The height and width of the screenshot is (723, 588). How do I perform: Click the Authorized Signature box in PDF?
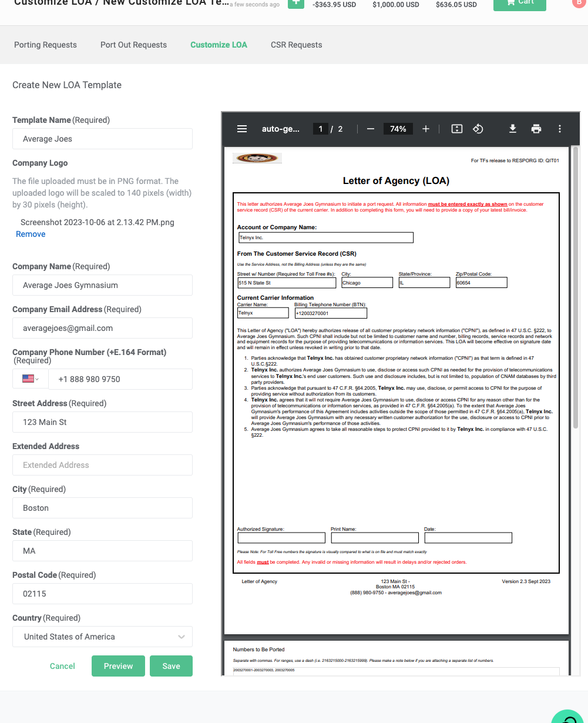tap(281, 538)
